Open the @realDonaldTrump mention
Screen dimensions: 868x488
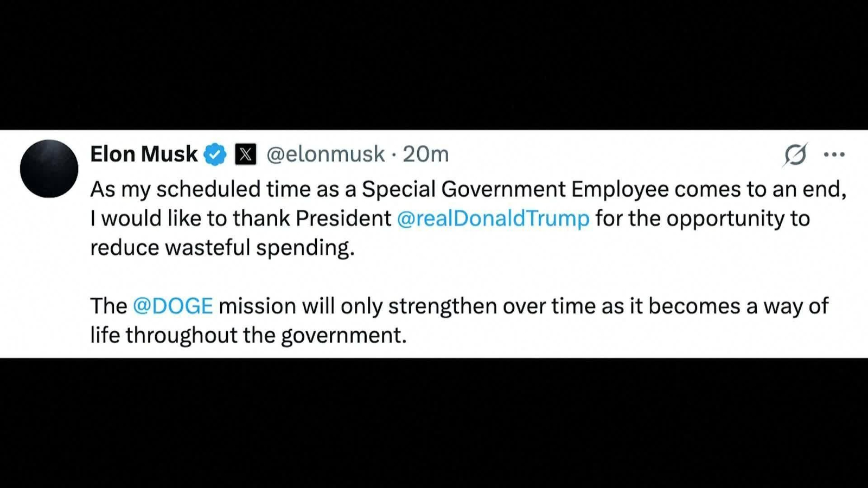(493, 219)
